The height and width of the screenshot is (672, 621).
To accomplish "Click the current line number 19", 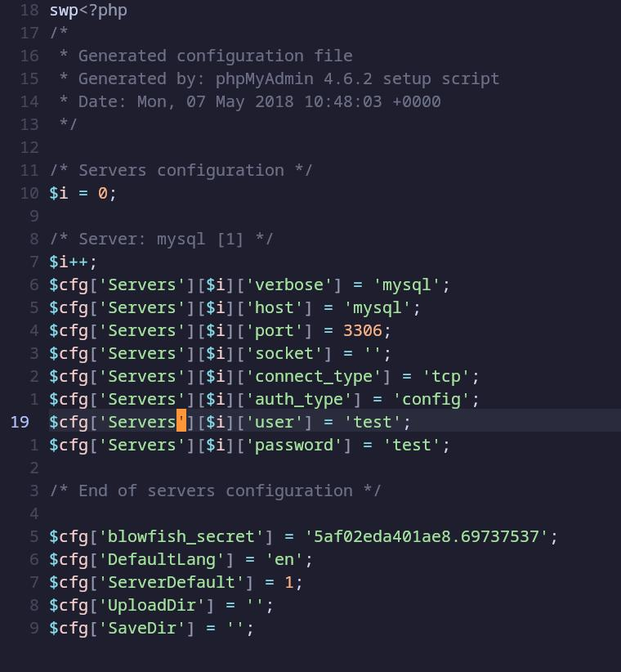I will [x=20, y=422].
